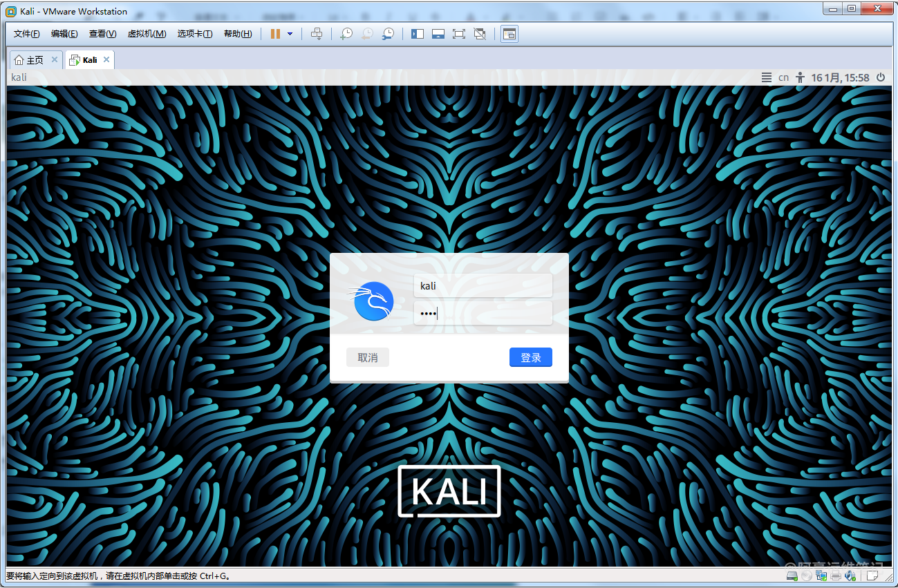Open the accessibility menu person icon
The width and height of the screenshot is (898, 588).
click(801, 77)
